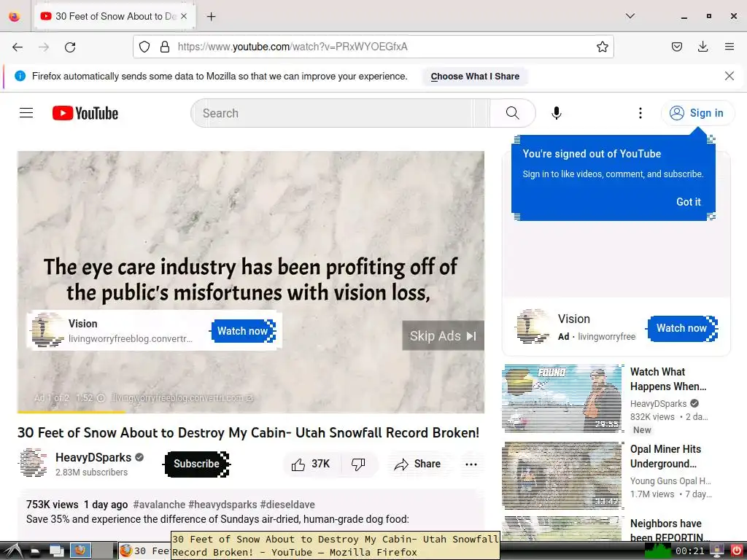Bookmark this page with the star icon

602,47
